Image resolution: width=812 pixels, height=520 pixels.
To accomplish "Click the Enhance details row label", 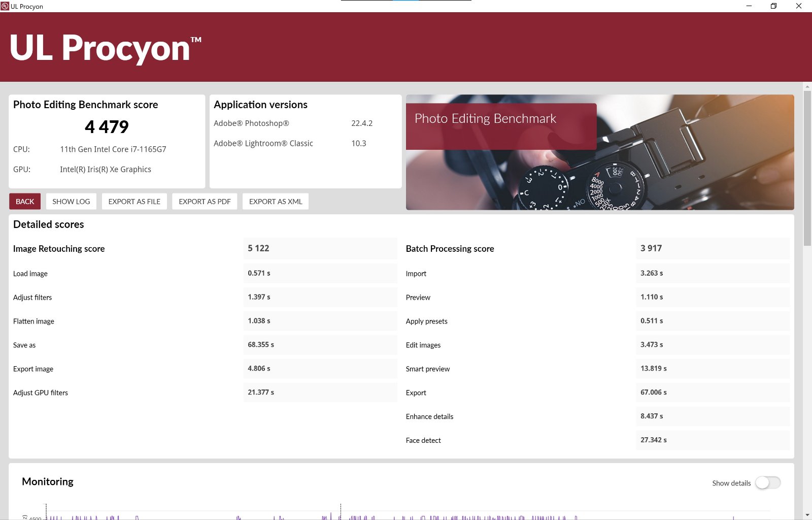I will click(x=429, y=417).
